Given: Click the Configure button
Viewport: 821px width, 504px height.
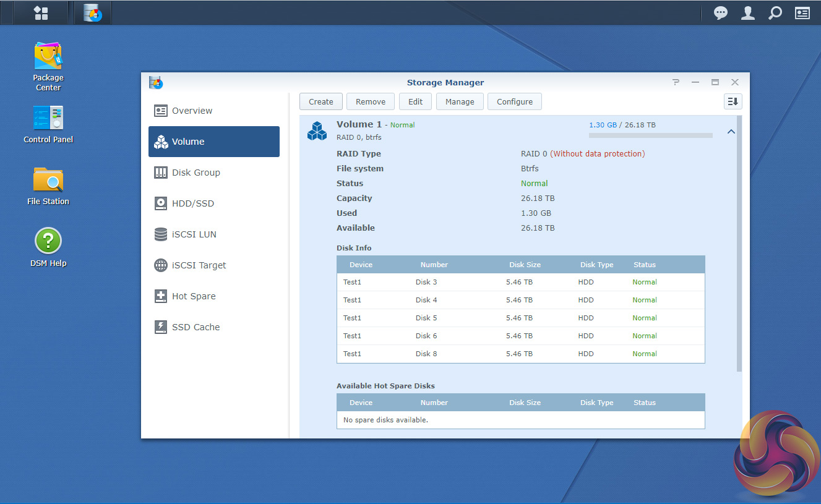Looking at the screenshot, I should (514, 102).
